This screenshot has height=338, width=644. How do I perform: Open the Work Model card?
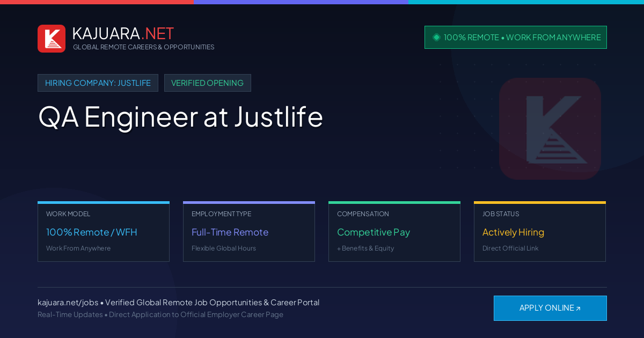104,232
